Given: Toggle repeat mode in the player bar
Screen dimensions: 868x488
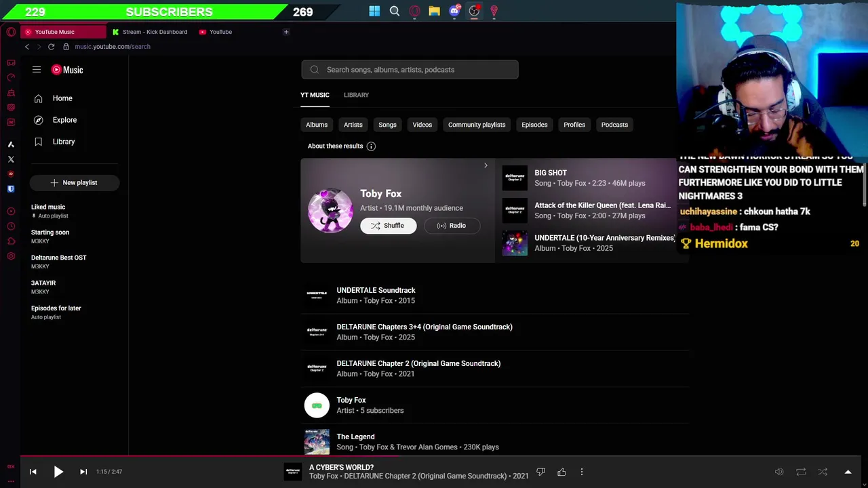Looking at the screenshot, I should pyautogui.click(x=801, y=472).
